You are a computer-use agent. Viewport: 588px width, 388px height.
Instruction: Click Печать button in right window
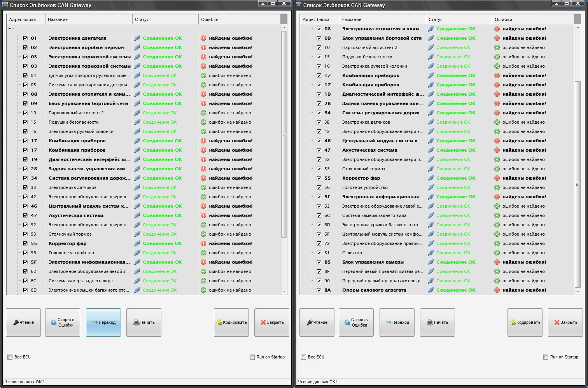click(x=437, y=322)
